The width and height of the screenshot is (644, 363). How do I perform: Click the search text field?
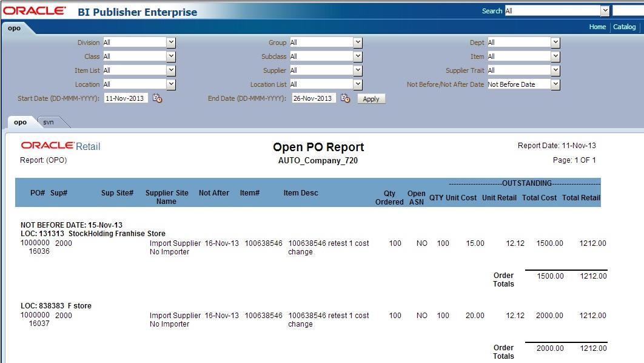pos(628,11)
